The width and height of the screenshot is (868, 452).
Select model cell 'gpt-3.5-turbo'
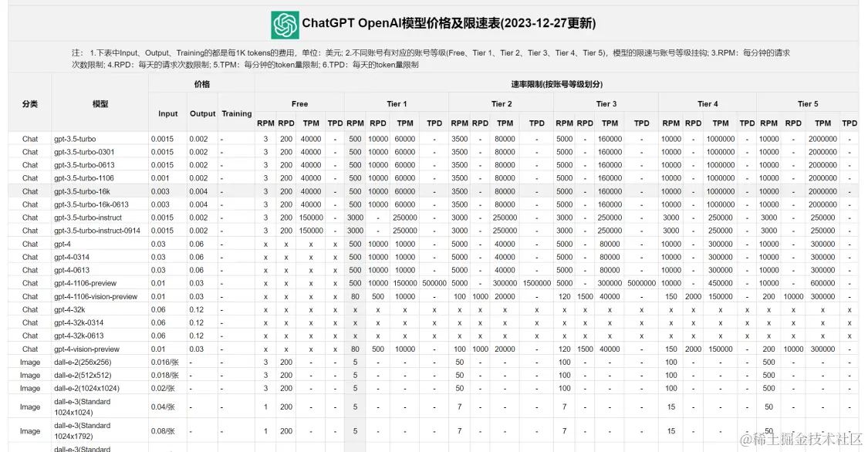point(75,139)
